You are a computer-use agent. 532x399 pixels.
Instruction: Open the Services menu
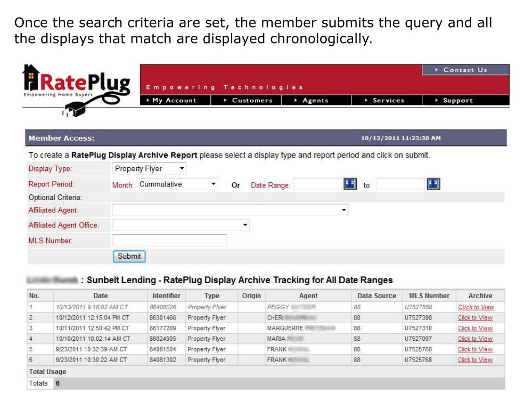click(x=387, y=100)
